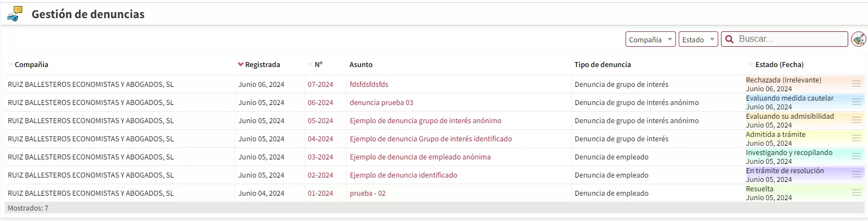Open Ejemplo de denuncia Grupo de interés identificado
The height and width of the screenshot is (221, 868).
tap(431, 139)
